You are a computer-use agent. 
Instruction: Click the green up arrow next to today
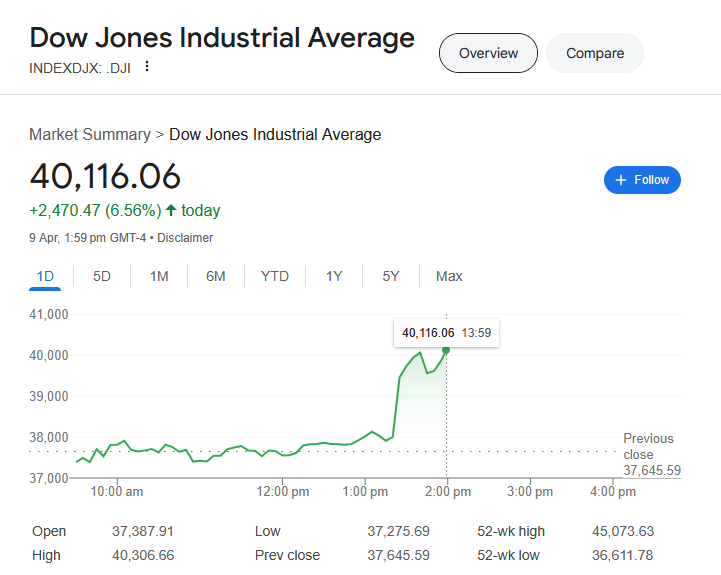171,210
